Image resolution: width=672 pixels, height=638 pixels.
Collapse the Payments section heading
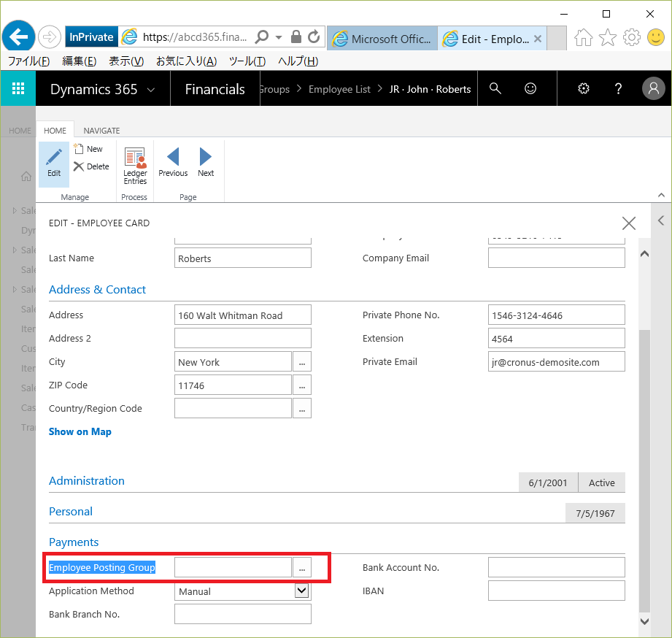(74, 542)
